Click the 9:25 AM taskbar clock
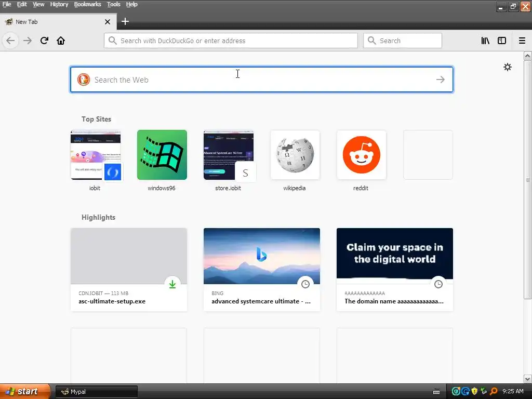 coord(513,392)
